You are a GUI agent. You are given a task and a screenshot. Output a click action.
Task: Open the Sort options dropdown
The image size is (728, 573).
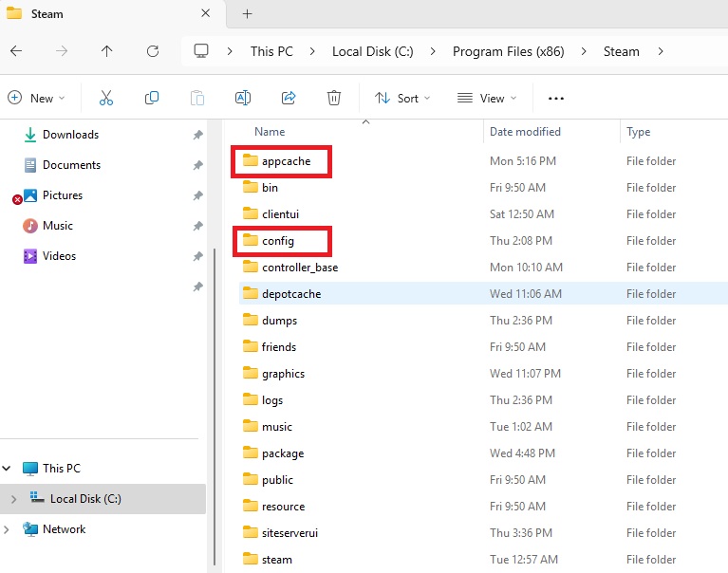402,99
